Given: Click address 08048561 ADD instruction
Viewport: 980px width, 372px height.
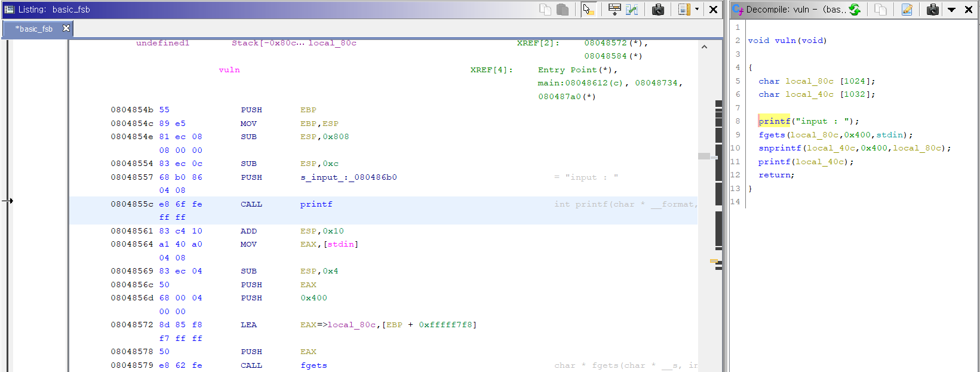Looking at the screenshot, I should (x=132, y=231).
